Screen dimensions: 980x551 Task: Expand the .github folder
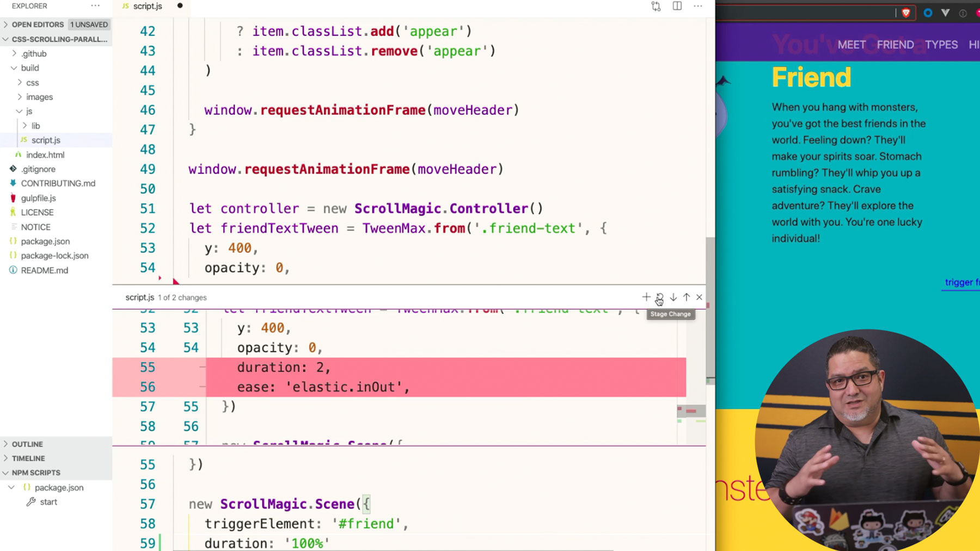(34, 53)
